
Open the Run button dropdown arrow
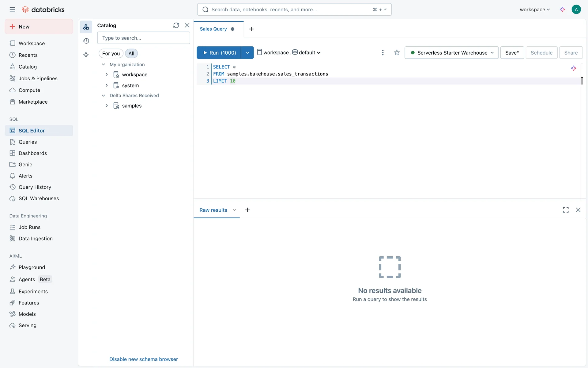(247, 53)
